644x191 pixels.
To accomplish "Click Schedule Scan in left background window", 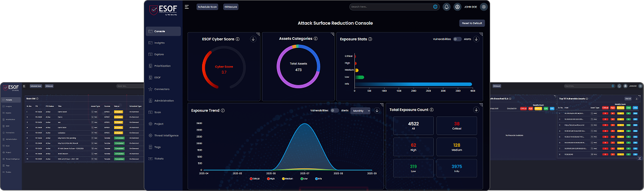I will point(35,86).
